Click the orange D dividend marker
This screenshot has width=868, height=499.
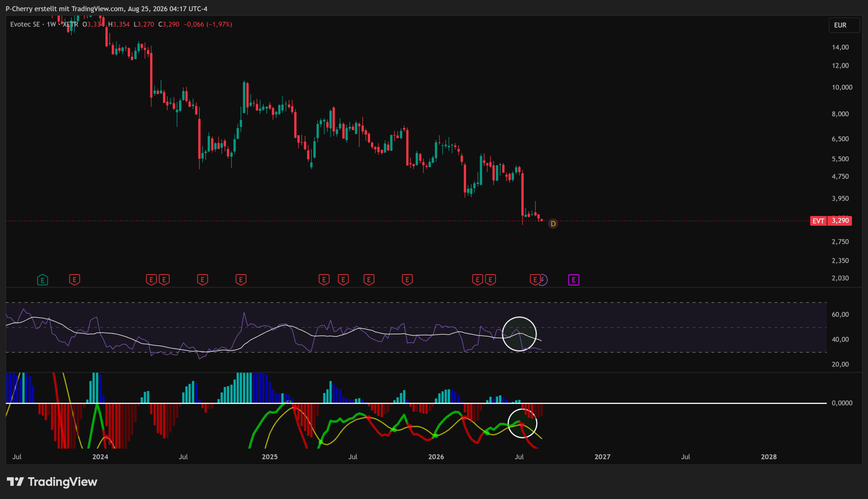pos(553,224)
